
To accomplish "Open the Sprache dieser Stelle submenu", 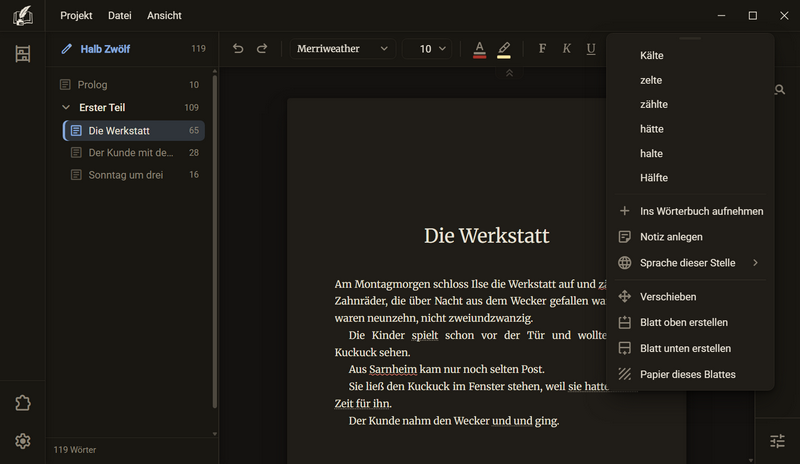I will coord(690,263).
